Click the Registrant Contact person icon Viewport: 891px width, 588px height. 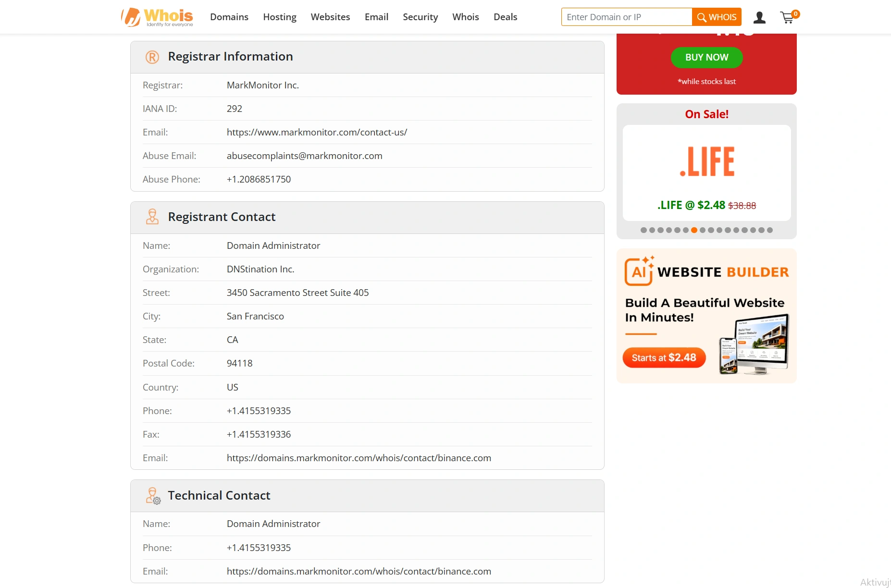[x=152, y=217]
